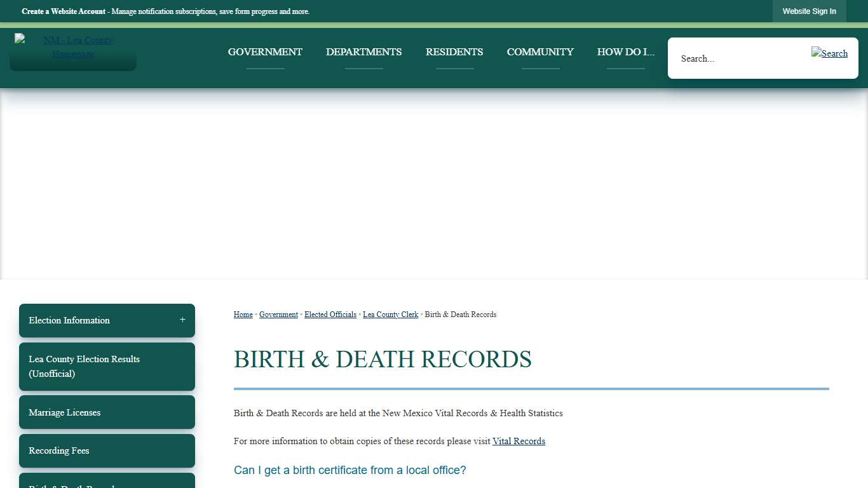
Task: Click the search magnifier icon
Action: (829, 53)
